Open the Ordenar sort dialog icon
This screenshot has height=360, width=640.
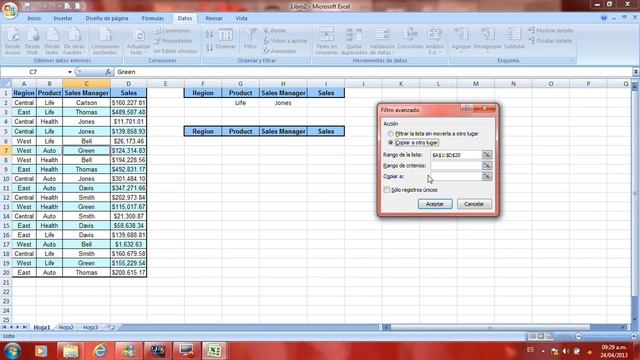pyautogui.click(x=225, y=40)
